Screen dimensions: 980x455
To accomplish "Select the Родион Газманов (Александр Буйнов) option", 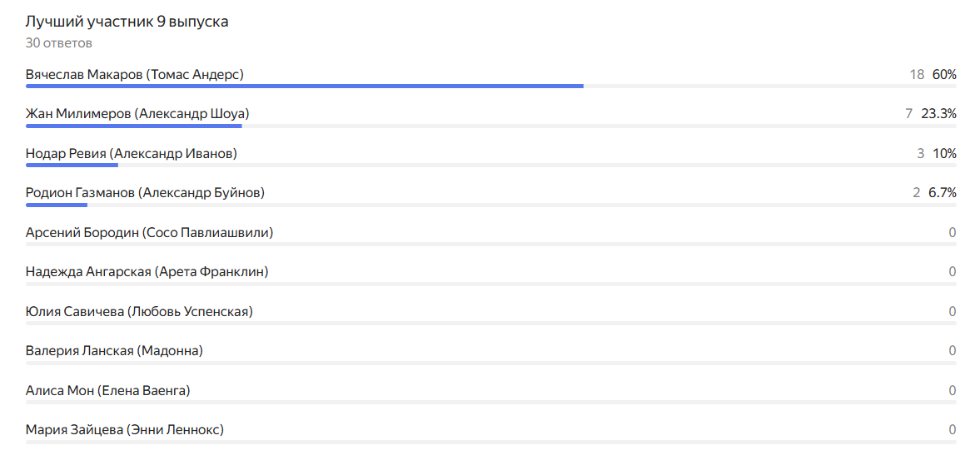I will (145, 193).
